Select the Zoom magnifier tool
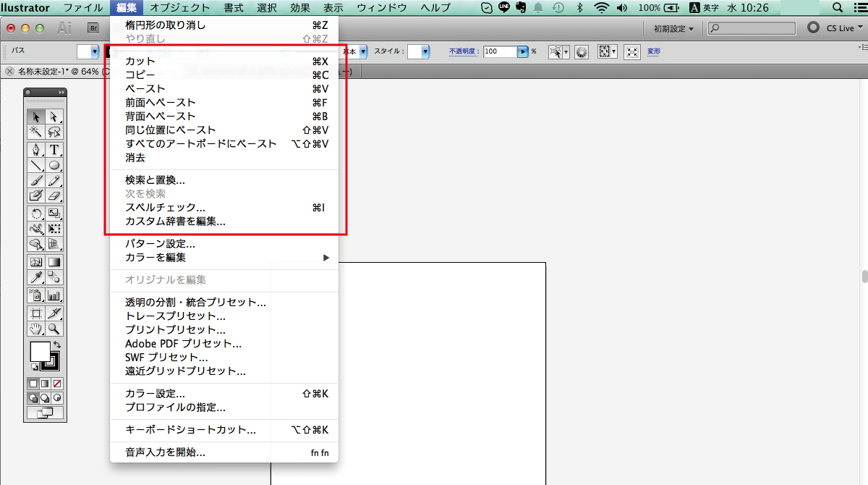 54,329
